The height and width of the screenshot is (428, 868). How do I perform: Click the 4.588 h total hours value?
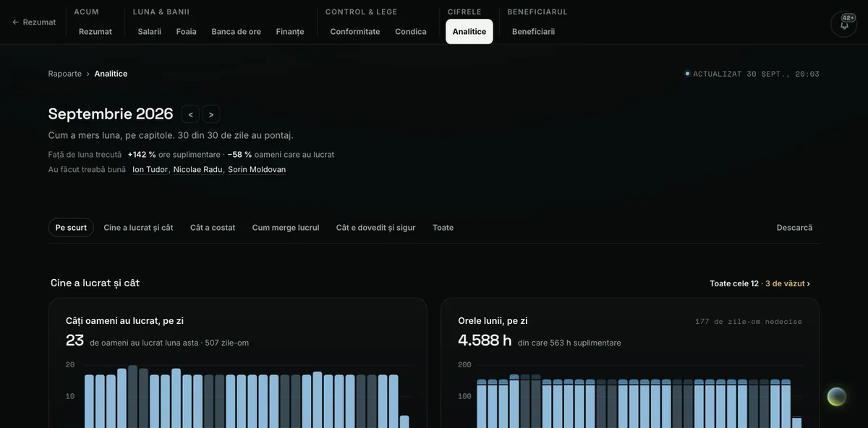tap(485, 341)
